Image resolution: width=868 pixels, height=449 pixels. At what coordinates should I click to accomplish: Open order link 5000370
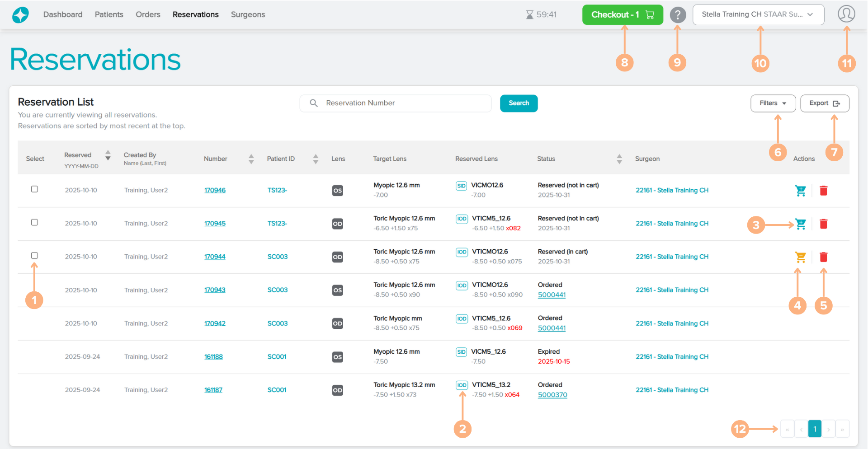click(552, 395)
